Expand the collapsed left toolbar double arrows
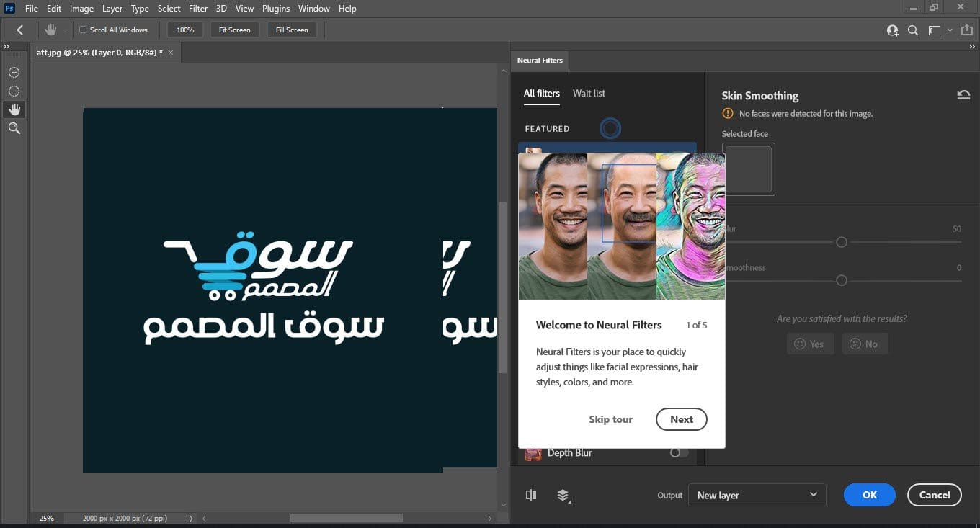Screen dimensions: 980x528 coord(6,46)
